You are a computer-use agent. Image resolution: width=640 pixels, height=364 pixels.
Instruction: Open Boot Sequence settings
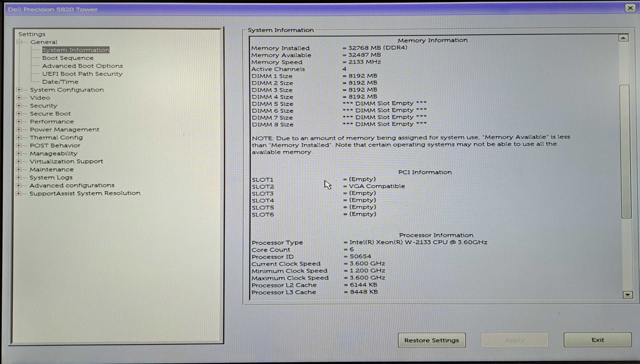point(68,58)
